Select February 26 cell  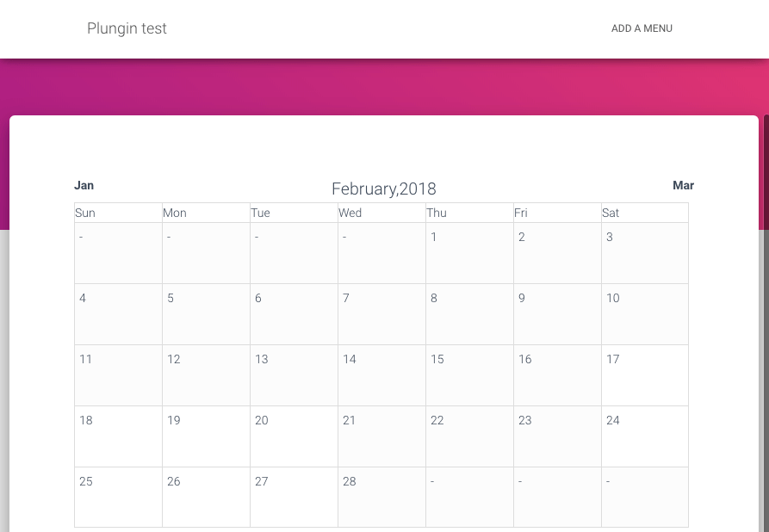[x=206, y=497]
